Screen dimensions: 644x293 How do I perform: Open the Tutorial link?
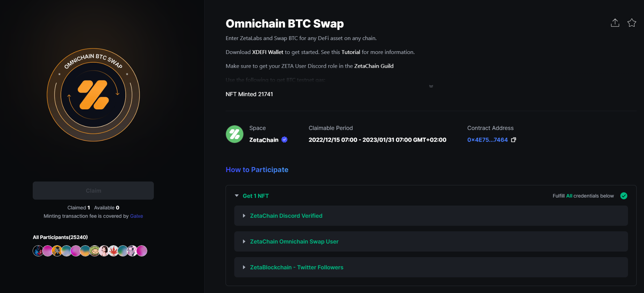tap(351, 52)
